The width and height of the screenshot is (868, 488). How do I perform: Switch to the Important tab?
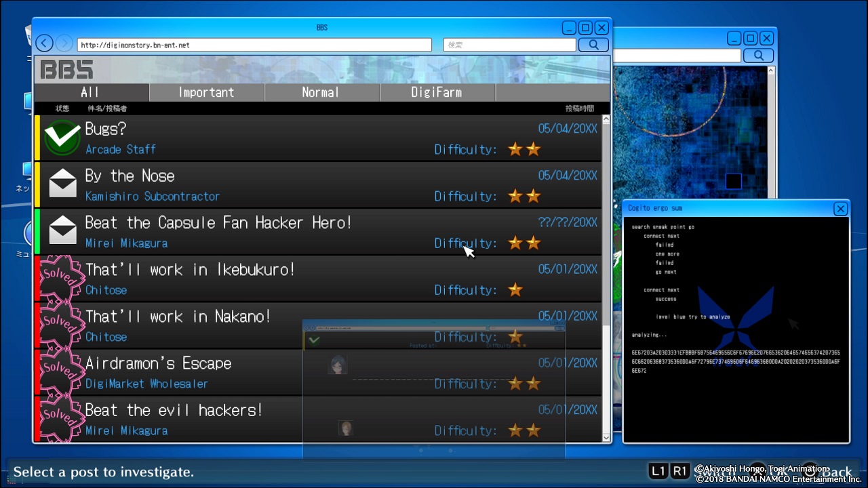coord(206,92)
